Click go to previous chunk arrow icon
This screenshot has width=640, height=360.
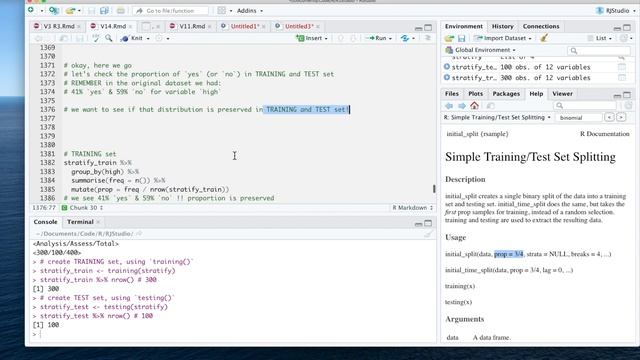tap(341, 38)
